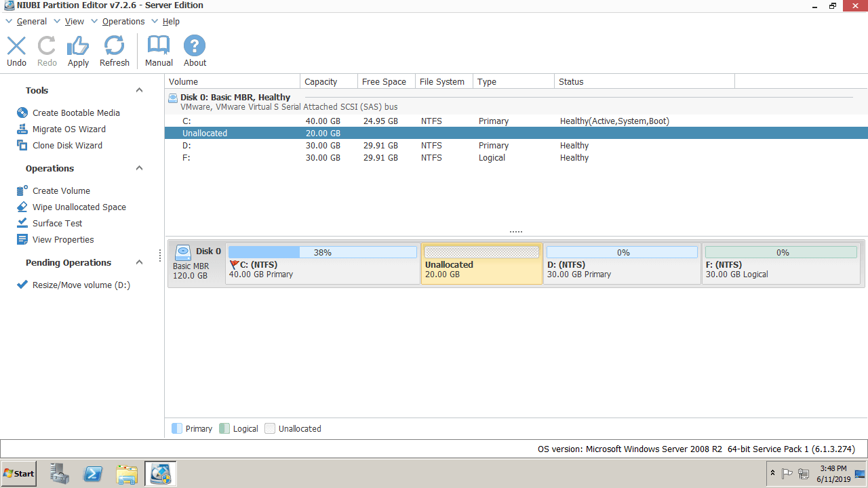Click Create Volume in Operations
The height and width of the screenshot is (488, 868).
coord(61,191)
